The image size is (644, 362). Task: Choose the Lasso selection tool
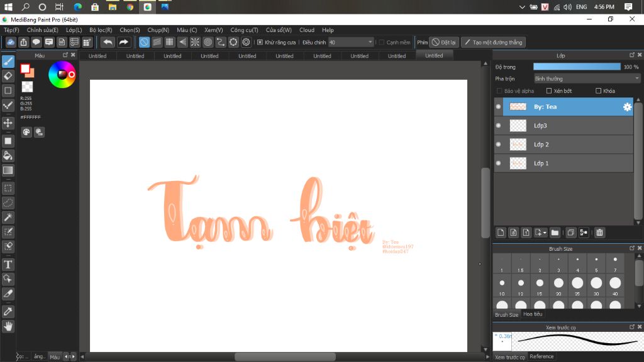(x=8, y=203)
